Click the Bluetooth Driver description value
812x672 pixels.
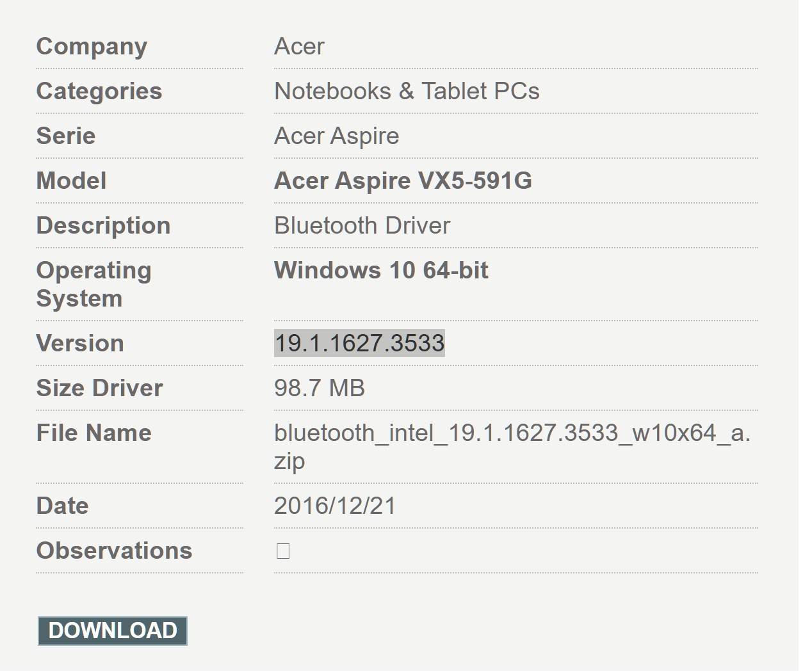click(x=362, y=225)
